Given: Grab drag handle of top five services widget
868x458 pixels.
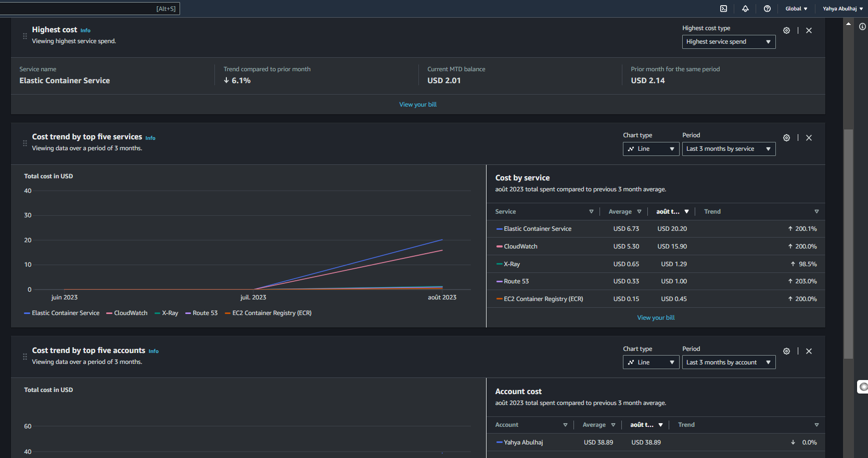Looking at the screenshot, I should [25, 143].
